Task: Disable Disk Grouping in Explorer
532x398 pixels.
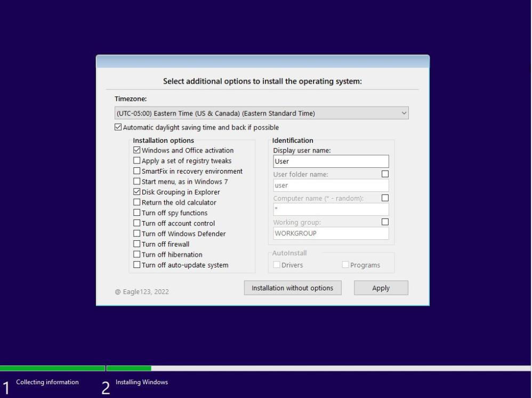Action: coord(137,191)
